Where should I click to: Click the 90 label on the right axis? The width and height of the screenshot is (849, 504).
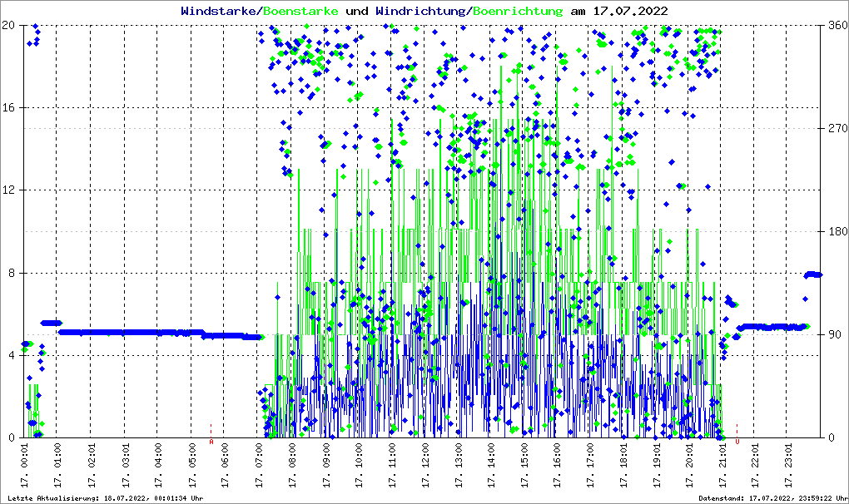point(833,334)
